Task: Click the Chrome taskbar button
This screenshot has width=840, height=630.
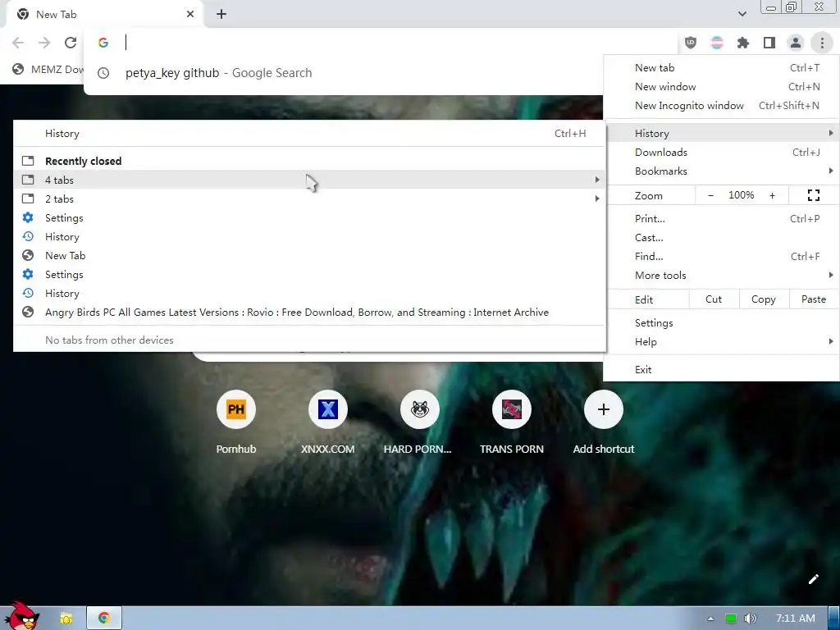Action: tap(104, 619)
